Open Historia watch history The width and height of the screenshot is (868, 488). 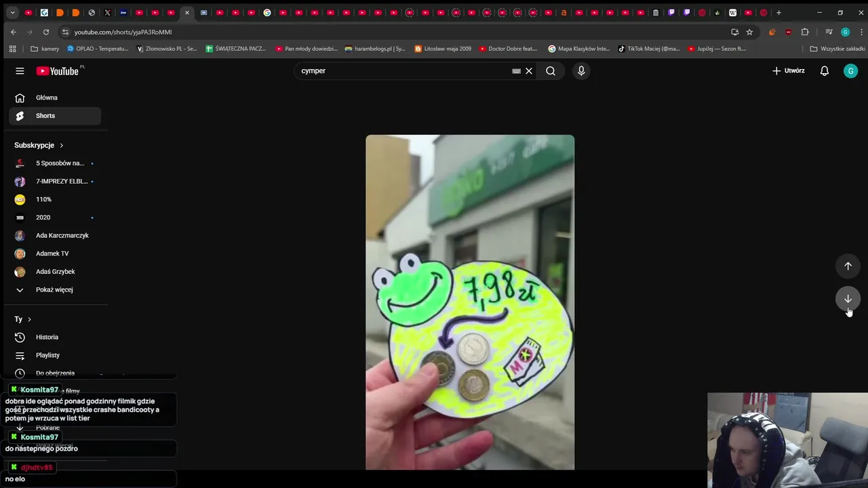[55, 337]
